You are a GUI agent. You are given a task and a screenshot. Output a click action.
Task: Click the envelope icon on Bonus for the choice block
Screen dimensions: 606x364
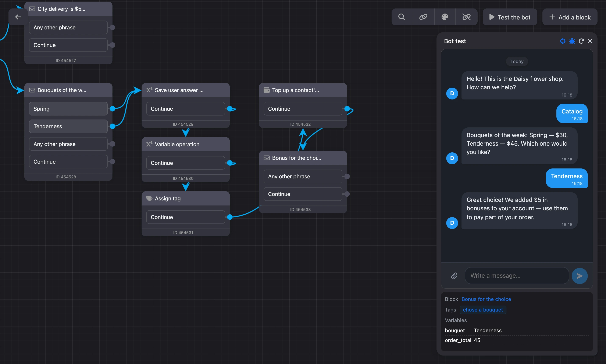tap(266, 158)
